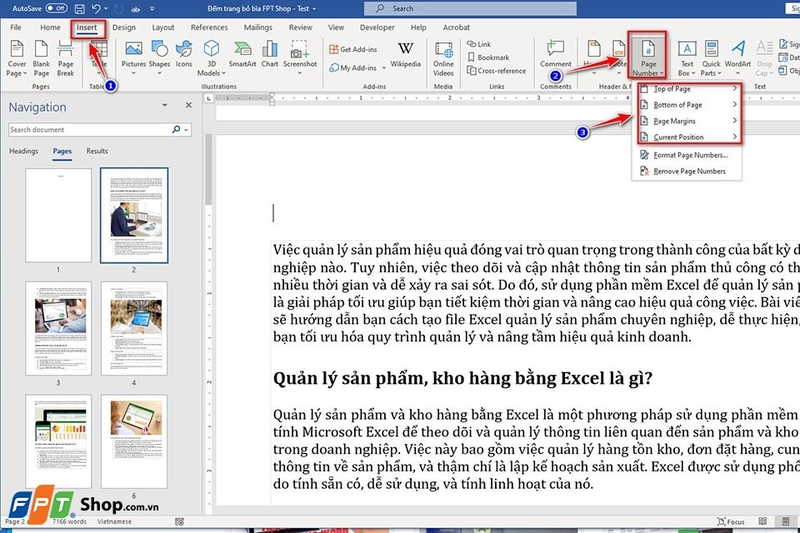Image resolution: width=800 pixels, height=533 pixels.
Task: Click the Undo arrow icon
Action: (96, 8)
